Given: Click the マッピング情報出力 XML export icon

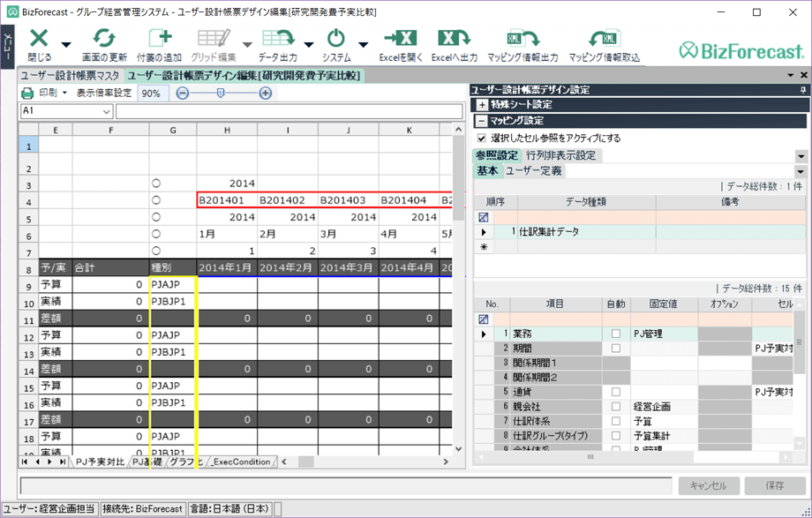Looking at the screenshot, I should pyautogui.click(x=523, y=39).
